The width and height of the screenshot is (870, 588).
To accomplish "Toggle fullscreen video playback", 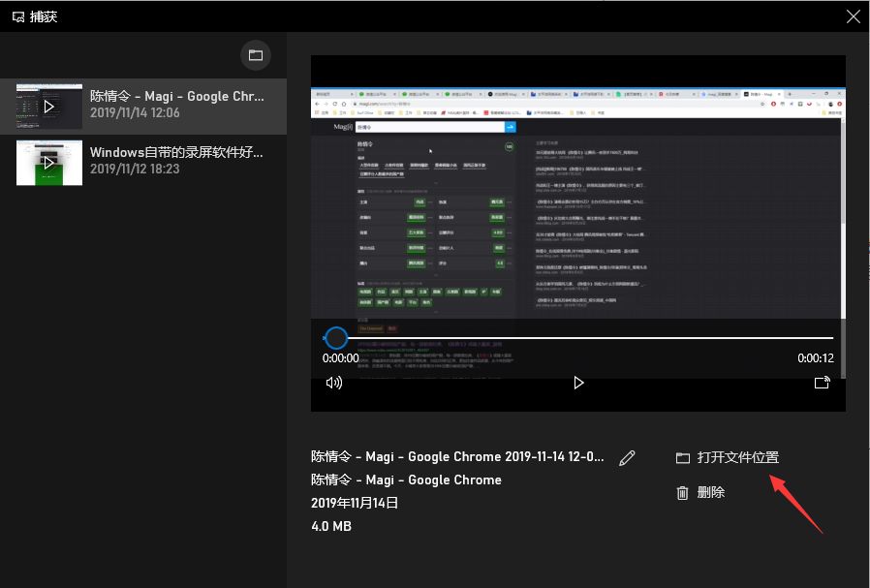I will tap(822, 383).
